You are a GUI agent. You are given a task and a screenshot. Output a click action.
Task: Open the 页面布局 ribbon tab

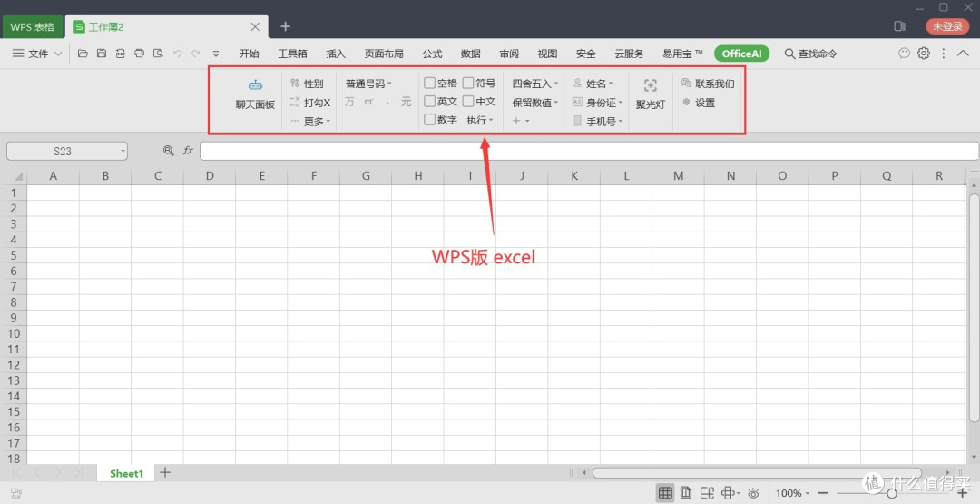pyautogui.click(x=384, y=54)
